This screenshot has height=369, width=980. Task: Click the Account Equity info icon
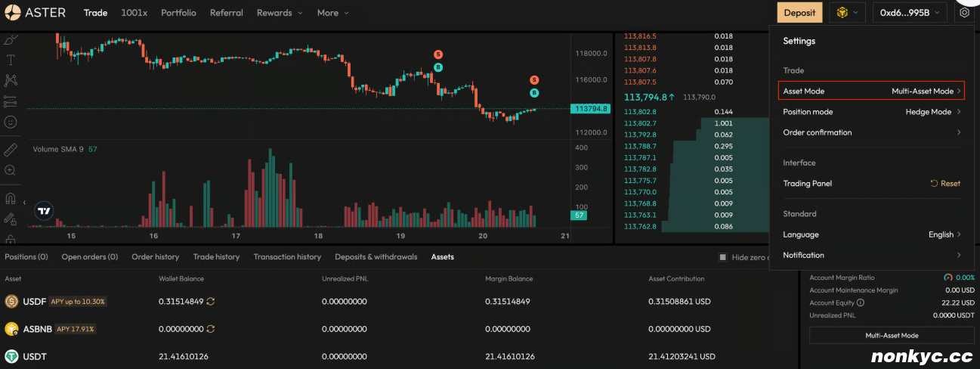861,303
